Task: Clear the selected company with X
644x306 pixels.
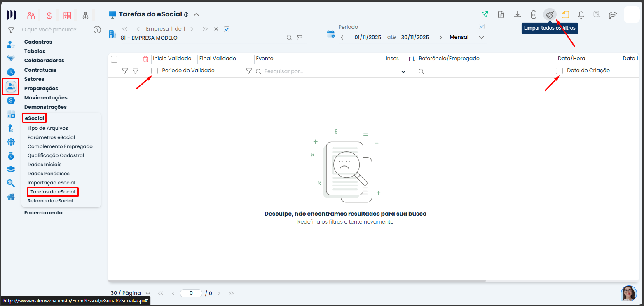Action: pyautogui.click(x=216, y=29)
